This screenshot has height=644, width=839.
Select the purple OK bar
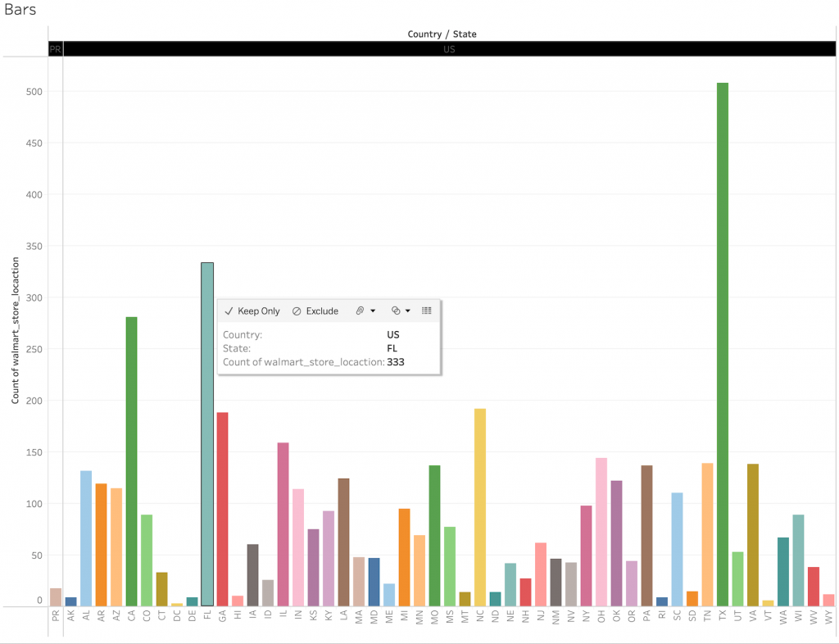[x=616, y=543]
